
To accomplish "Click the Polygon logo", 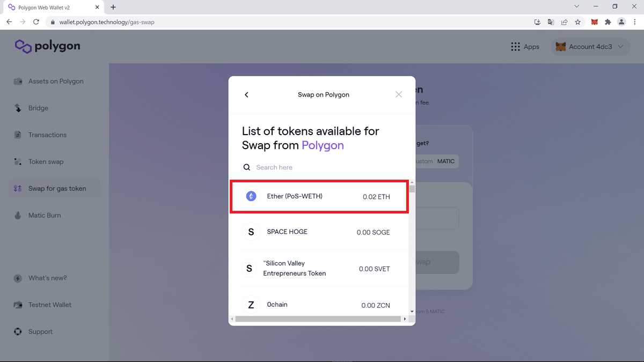I will pyautogui.click(x=47, y=46).
